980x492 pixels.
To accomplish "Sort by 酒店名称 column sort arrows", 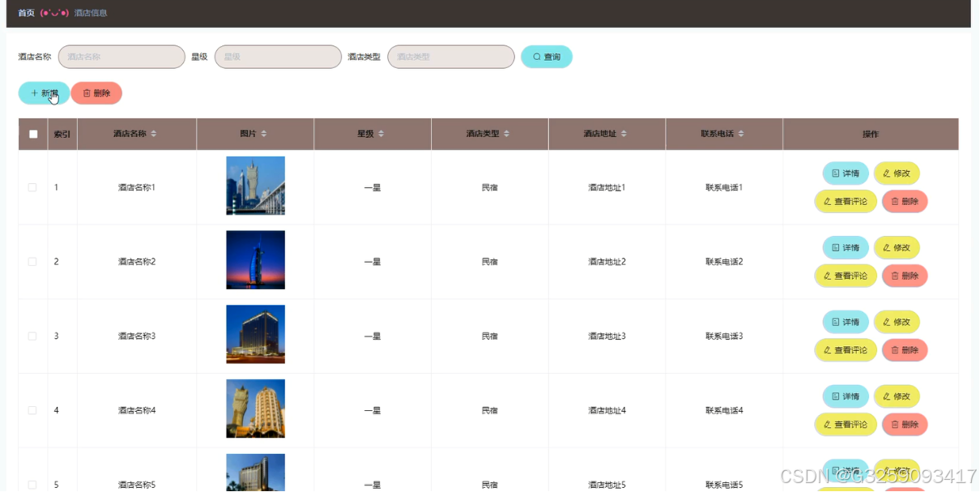I will [154, 134].
